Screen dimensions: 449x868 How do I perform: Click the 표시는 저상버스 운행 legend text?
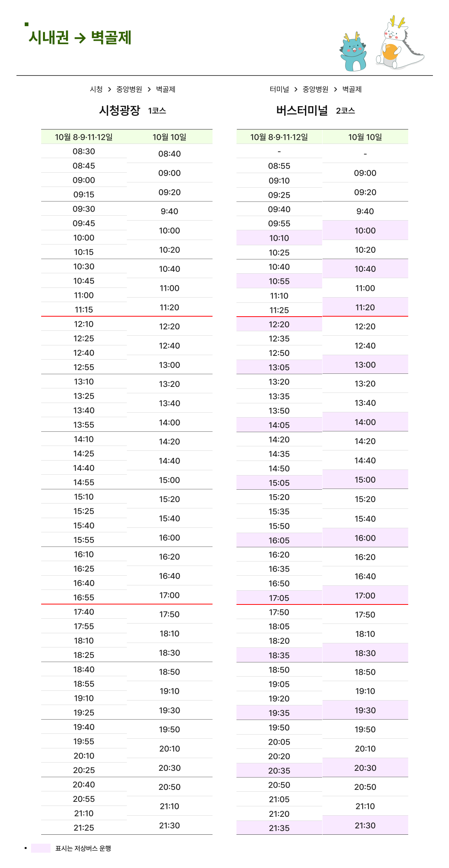83,849
